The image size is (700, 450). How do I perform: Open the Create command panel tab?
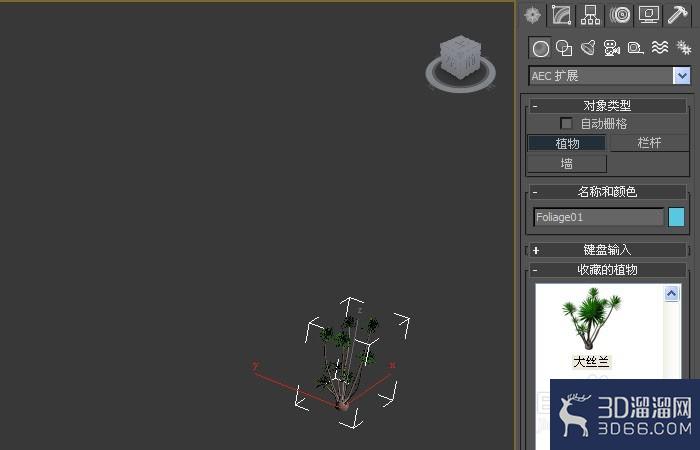(533, 15)
